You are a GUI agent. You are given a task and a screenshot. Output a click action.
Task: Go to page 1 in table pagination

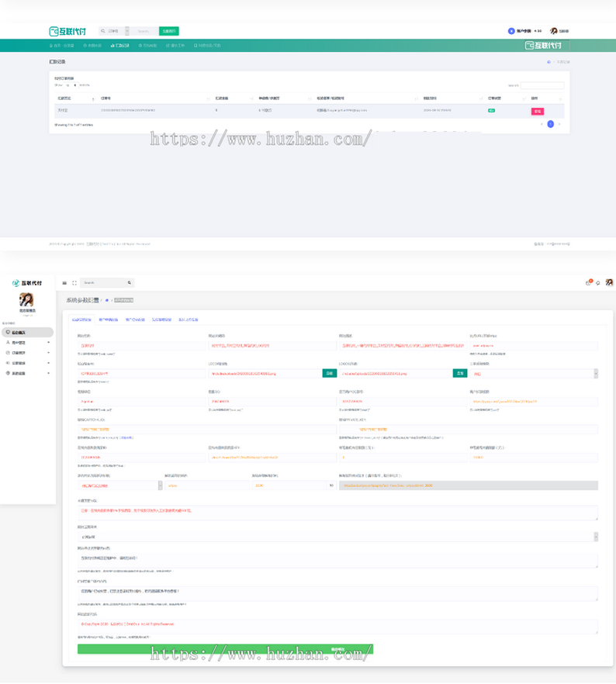551,124
